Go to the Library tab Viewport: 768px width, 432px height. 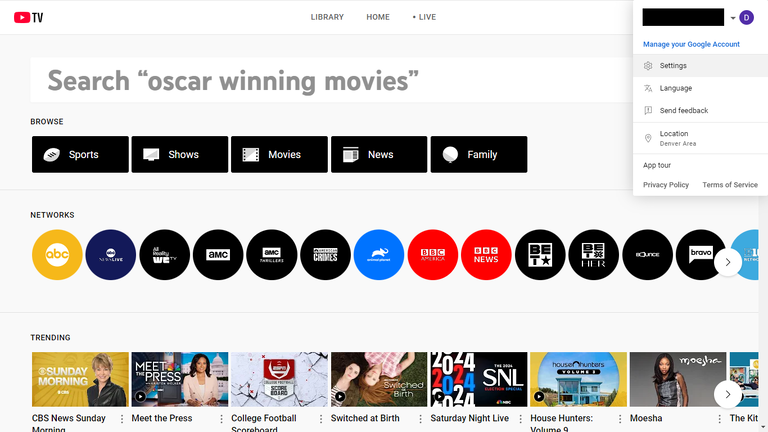click(x=327, y=17)
